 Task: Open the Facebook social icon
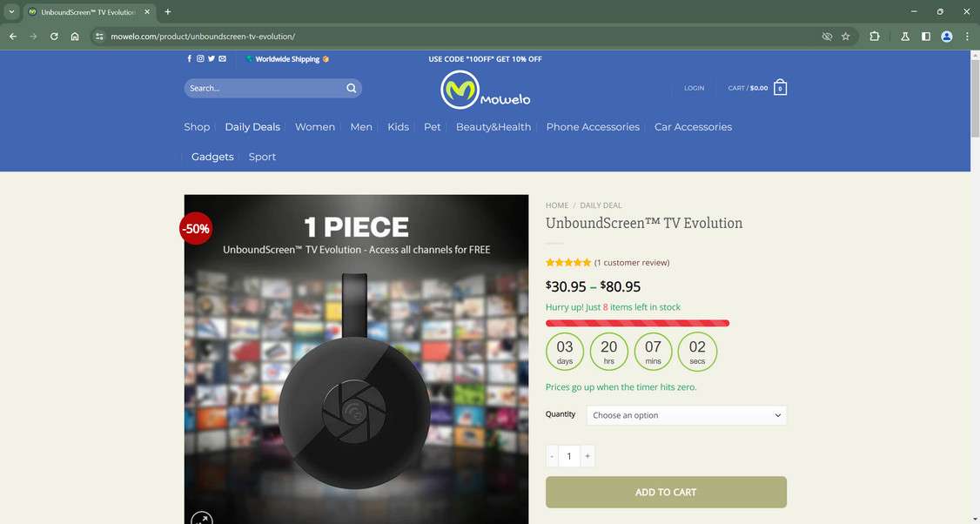tap(190, 59)
